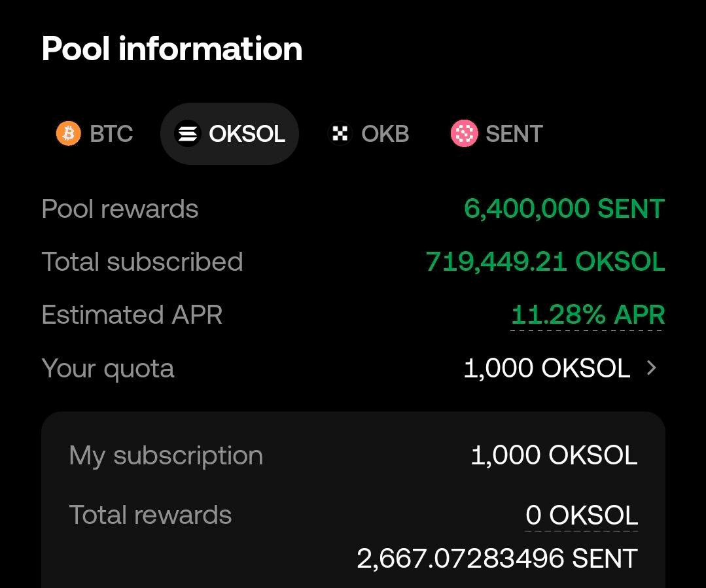Switch to the BTC pool tab
The height and width of the screenshot is (588, 706).
(95, 133)
